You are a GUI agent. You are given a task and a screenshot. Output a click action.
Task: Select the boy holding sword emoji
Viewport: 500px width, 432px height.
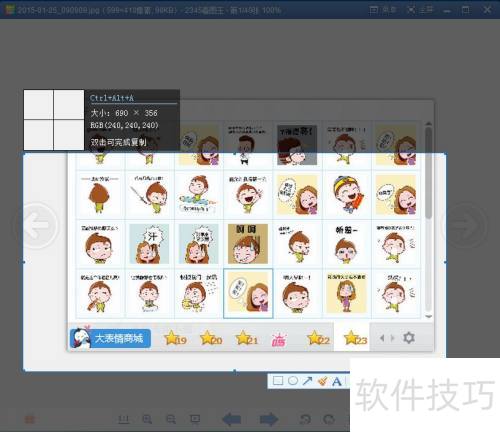coord(149,195)
